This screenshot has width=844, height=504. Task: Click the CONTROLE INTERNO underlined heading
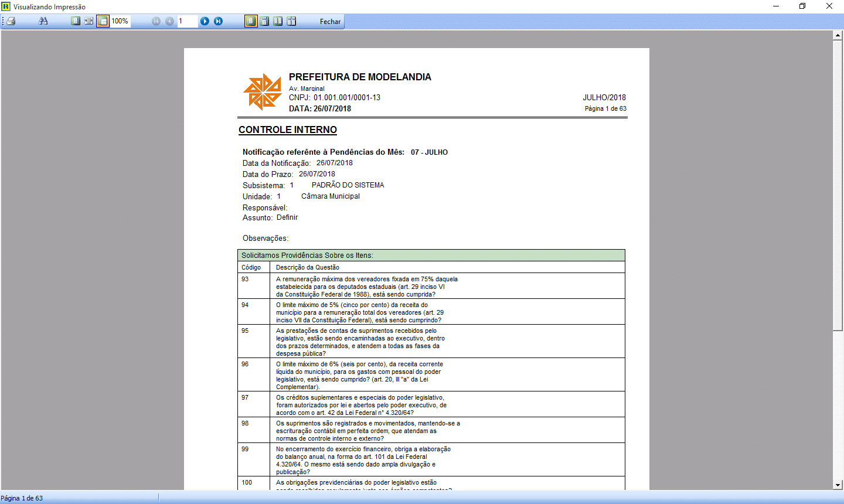[288, 130]
